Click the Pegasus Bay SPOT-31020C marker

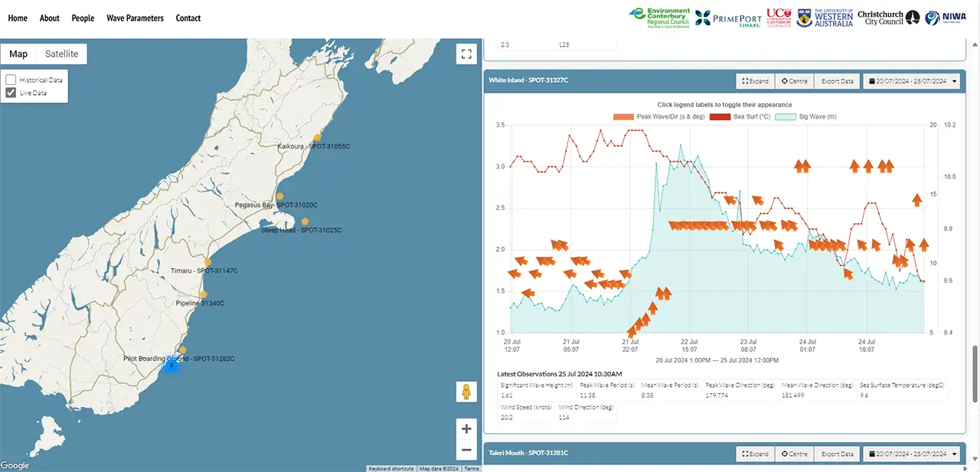pos(279,196)
